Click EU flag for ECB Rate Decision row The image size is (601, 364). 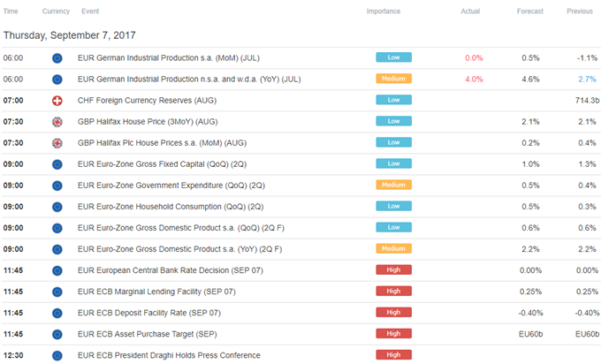[57, 271]
